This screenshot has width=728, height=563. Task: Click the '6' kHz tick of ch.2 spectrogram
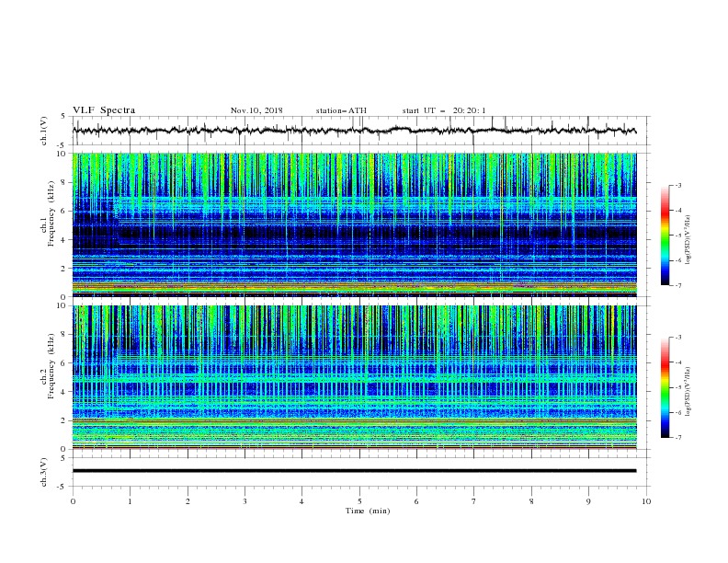(63, 363)
